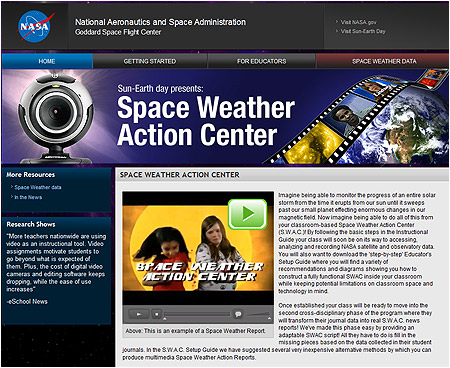This screenshot has width=450, height=368.
Task: Stop the video with square stop button
Action: (157, 314)
